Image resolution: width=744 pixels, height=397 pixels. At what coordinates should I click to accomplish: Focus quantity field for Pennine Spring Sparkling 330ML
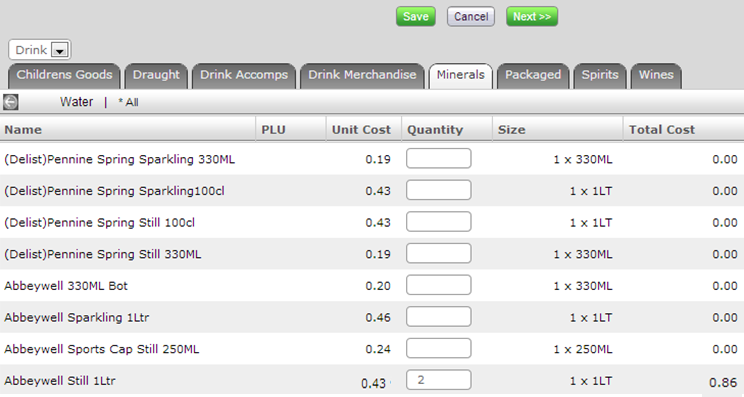438,158
